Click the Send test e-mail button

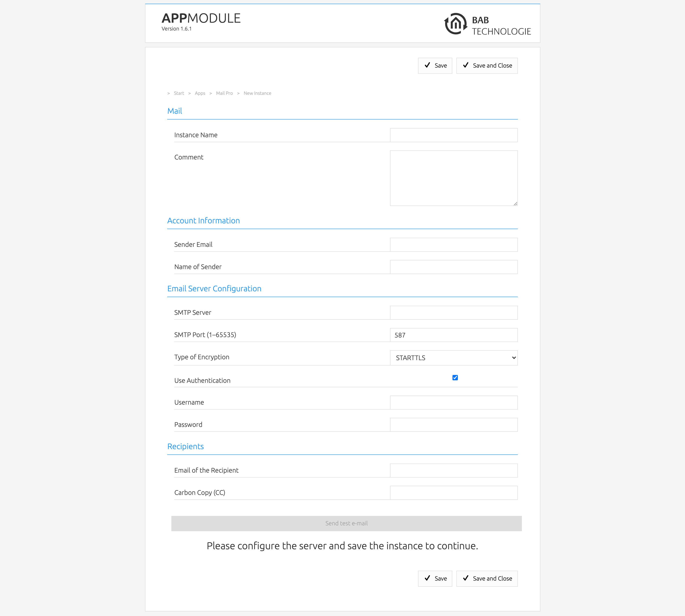pos(346,523)
